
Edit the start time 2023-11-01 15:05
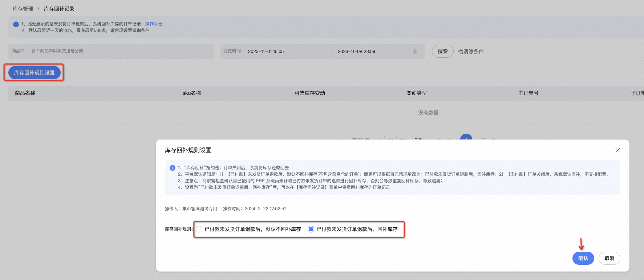(x=266, y=52)
